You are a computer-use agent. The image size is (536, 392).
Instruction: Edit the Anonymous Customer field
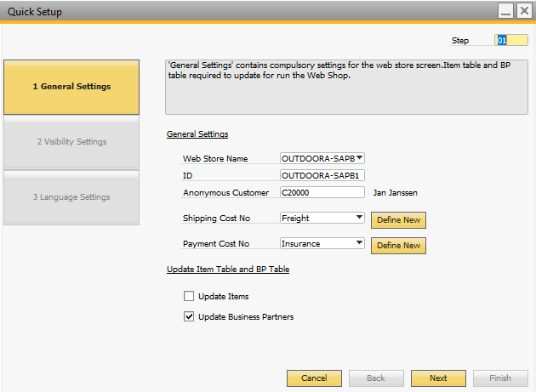tap(322, 192)
